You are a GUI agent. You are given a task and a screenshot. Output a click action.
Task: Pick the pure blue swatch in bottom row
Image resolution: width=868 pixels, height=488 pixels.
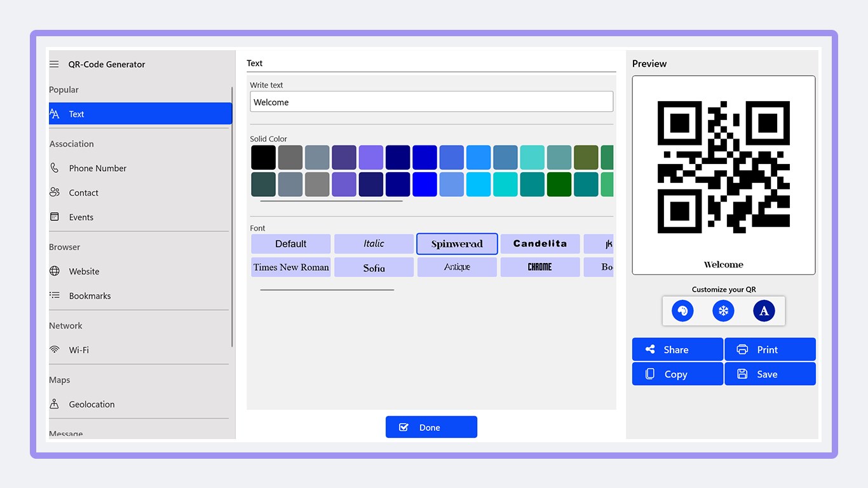click(x=425, y=184)
